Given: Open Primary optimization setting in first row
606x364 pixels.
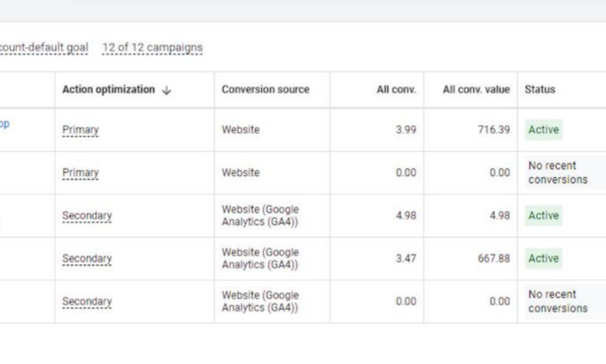Looking at the screenshot, I should coord(80,129).
